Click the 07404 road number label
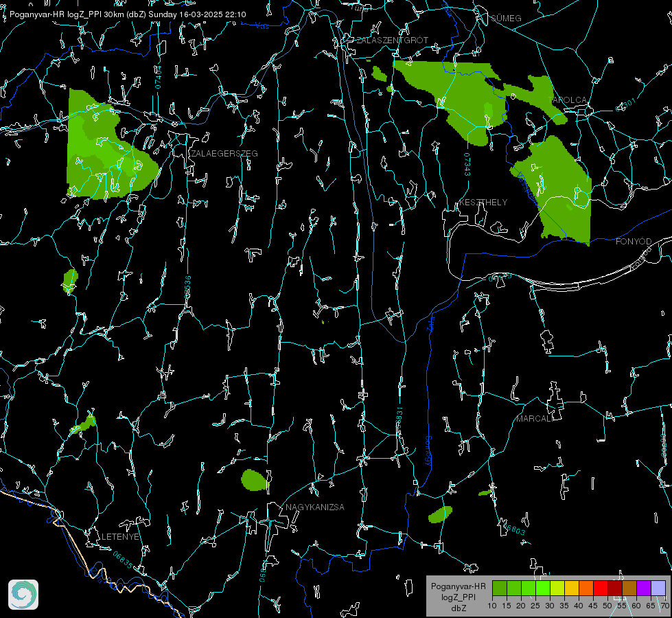 click(158, 77)
